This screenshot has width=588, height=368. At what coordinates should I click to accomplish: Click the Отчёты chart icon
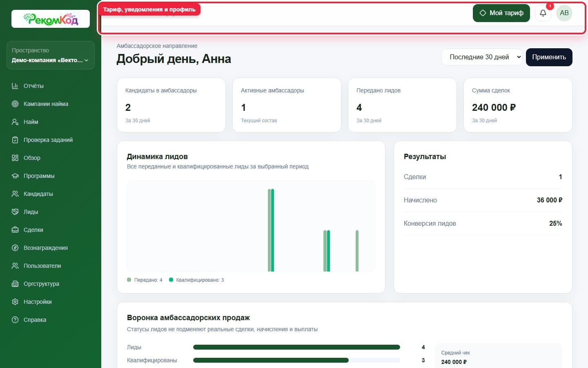[x=15, y=86]
